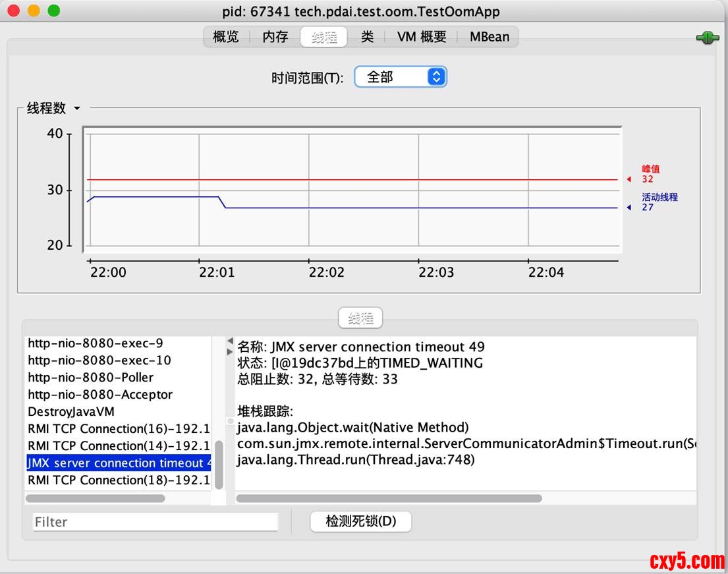Click the yellow macOS minimize button

pos(34,11)
